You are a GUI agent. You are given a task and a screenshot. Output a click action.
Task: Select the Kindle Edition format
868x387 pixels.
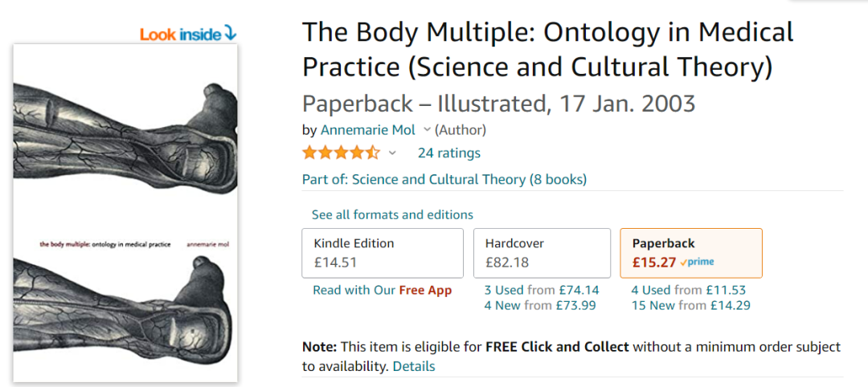coord(383,253)
